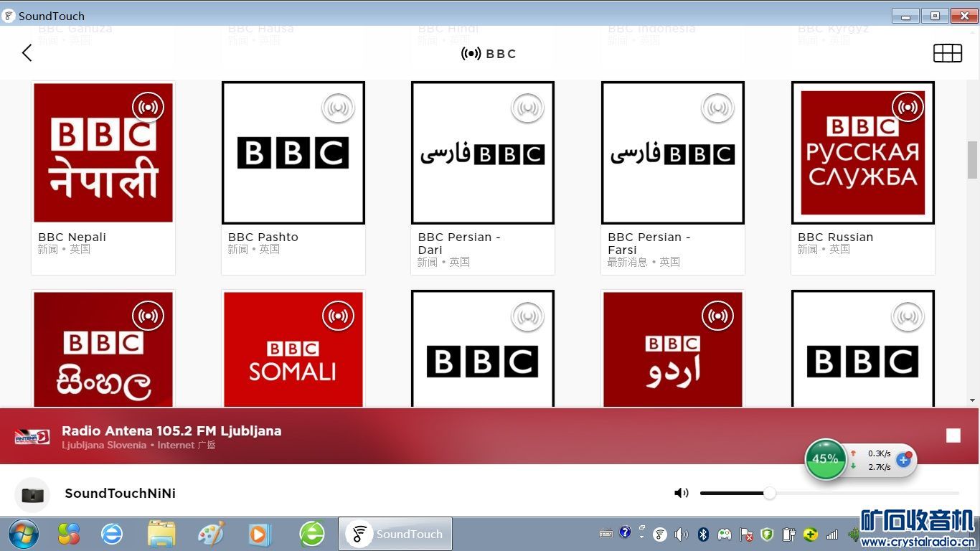Click "Ljubljana Slovenia • Internet" subtitle
Screen dimensions: 980x551
pos(128,445)
